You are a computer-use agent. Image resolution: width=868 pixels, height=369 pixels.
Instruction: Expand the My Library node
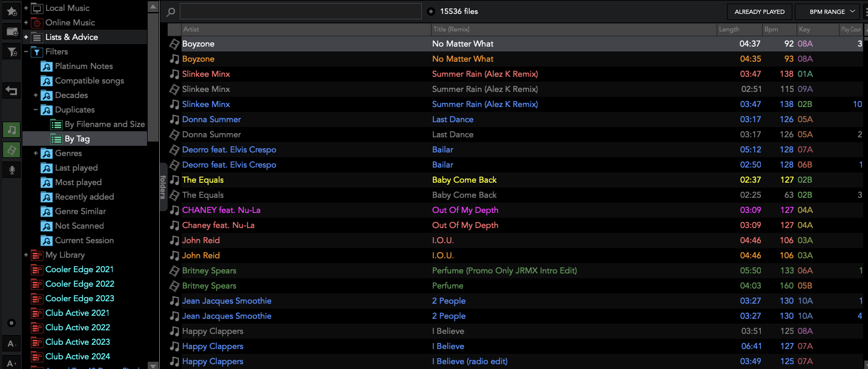26,255
